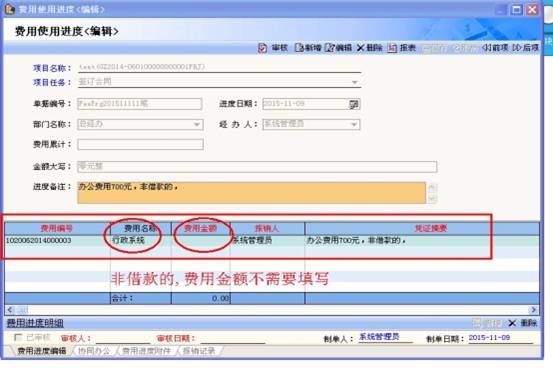Expand the 项目任务 dropdown
This screenshot has width=553, height=368.
tap(354, 82)
